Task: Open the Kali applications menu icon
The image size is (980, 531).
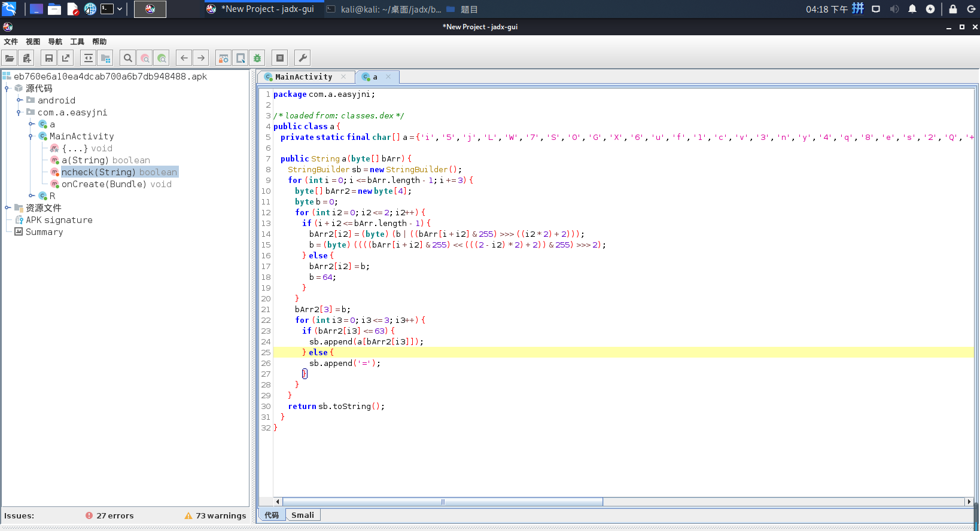Action: (x=9, y=9)
